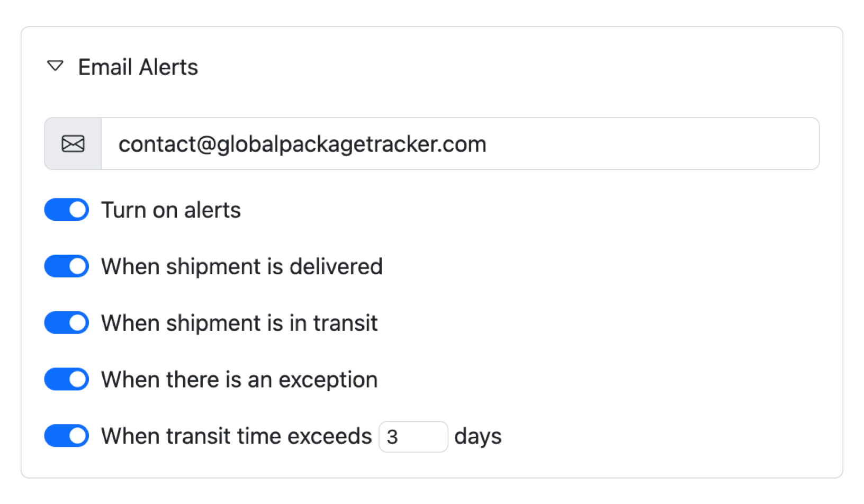
Task: Click the transit days number field
Action: click(x=413, y=437)
